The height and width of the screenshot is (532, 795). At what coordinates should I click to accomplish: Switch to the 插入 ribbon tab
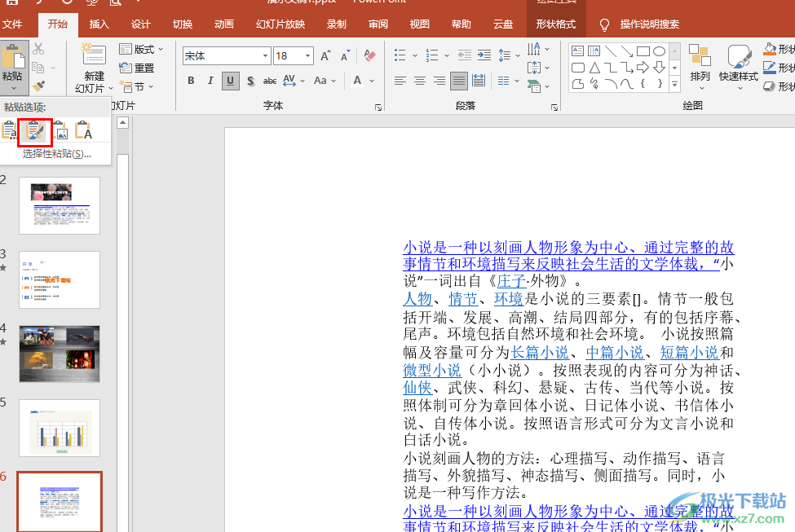pos(99,24)
